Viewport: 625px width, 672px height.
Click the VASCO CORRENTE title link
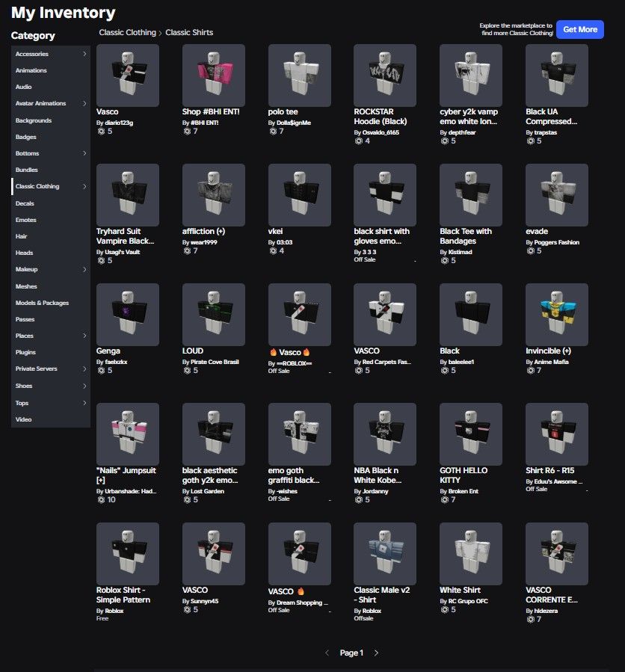[x=552, y=595]
